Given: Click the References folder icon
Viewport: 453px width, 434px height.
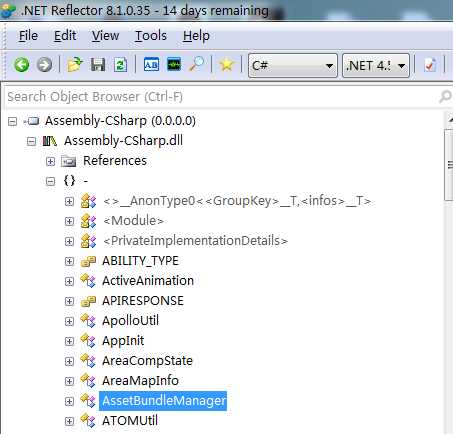Looking at the screenshot, I should (69, 161).
